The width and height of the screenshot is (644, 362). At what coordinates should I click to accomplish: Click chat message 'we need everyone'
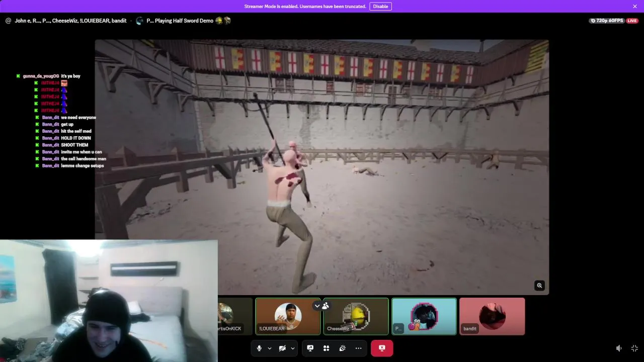click(78, 117)
